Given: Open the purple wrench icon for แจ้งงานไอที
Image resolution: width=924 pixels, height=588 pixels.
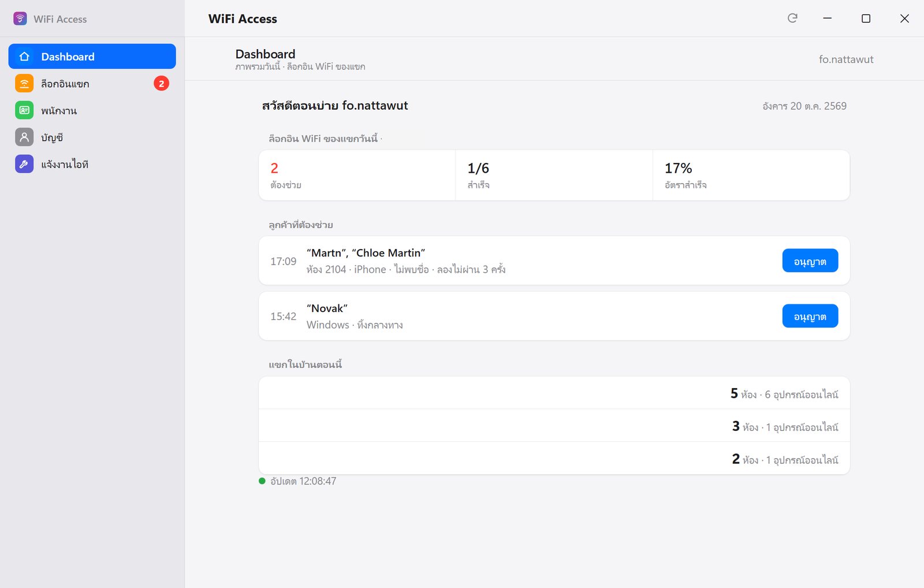Looking at the screenshot, I should click(24, 164).
